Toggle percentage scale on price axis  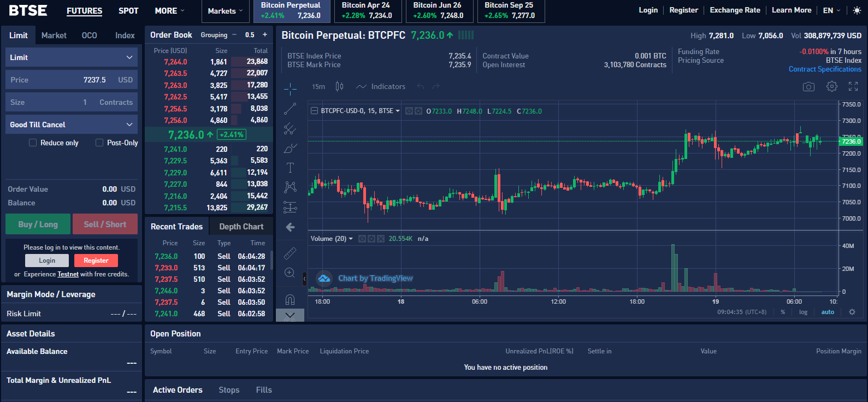point(783,312)
